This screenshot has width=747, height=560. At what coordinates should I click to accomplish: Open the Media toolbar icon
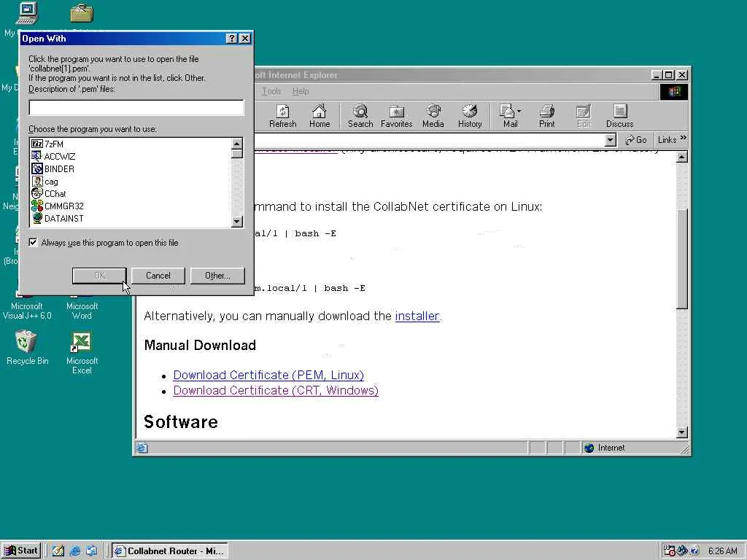tap(433, 116)
